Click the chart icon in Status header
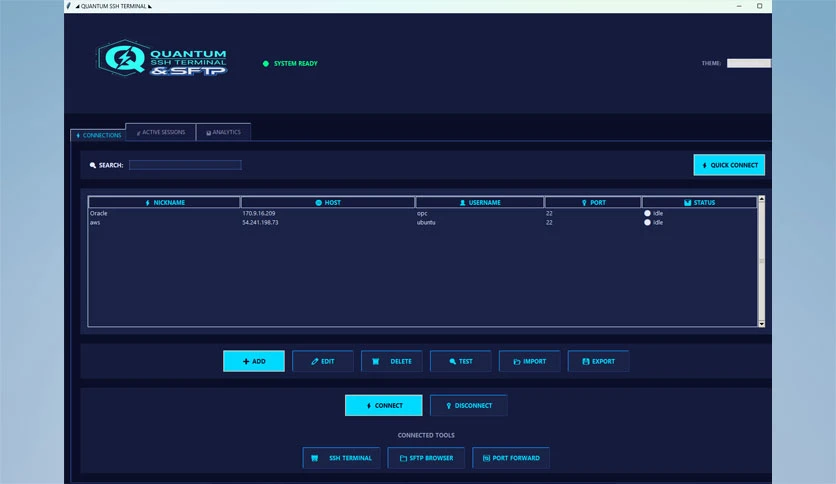Viewport: 836px width, 484px height. pos(687,203)
